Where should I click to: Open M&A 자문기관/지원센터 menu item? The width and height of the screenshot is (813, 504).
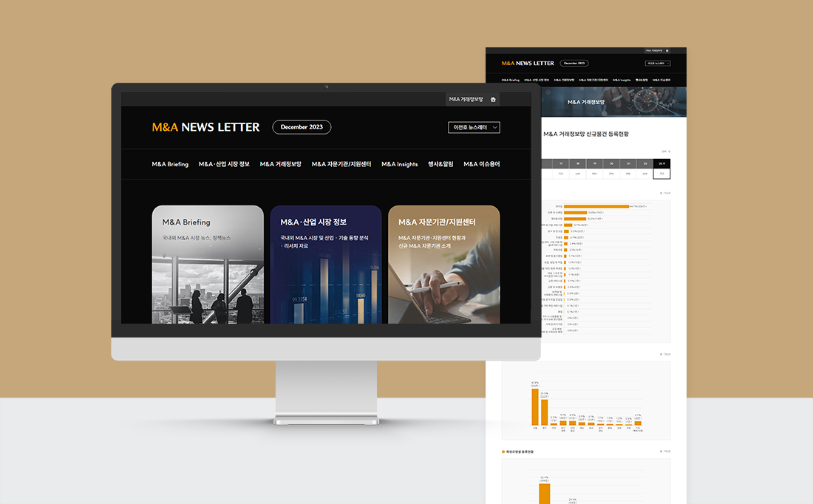(x=341, y=164)
